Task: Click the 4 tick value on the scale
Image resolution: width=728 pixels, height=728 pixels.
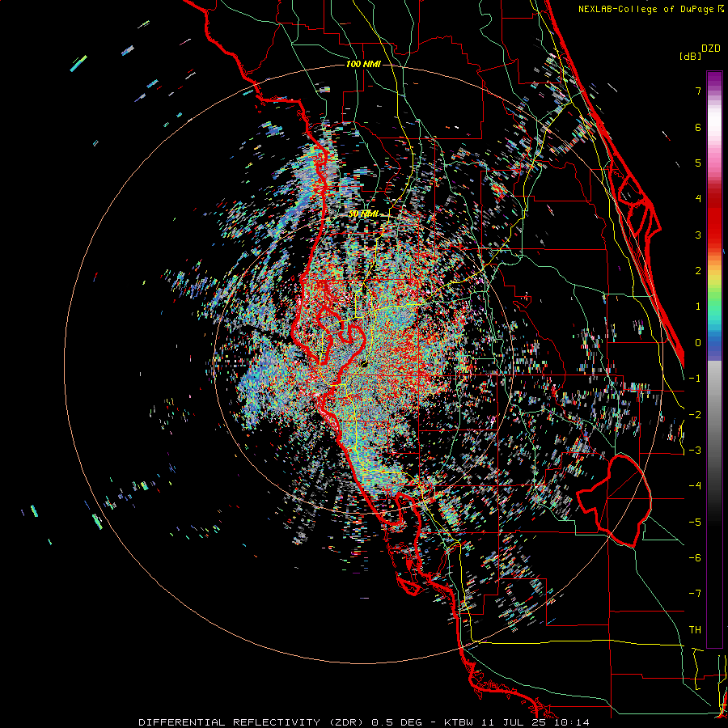Action: pos(698,199)
